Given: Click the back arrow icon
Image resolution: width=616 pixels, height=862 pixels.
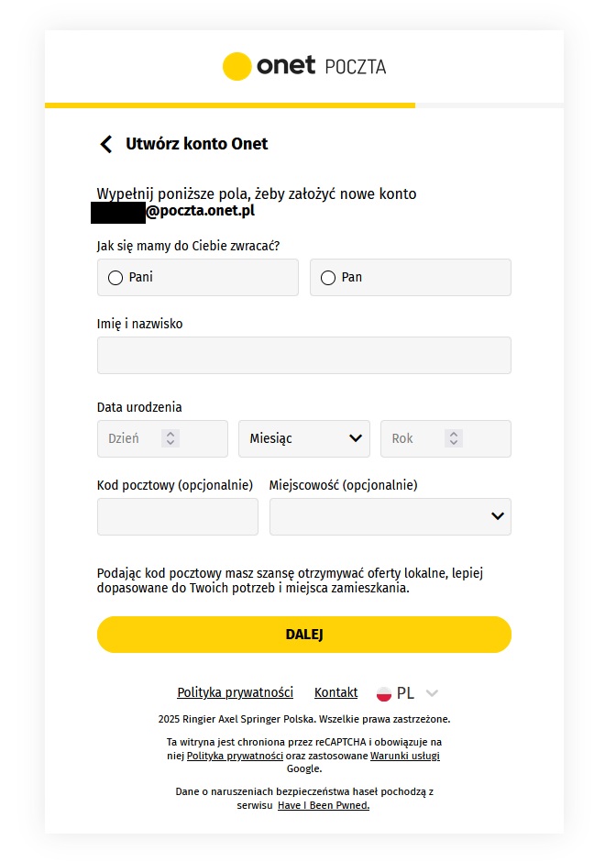Looking at the screenshot, I should click(106, 144).
